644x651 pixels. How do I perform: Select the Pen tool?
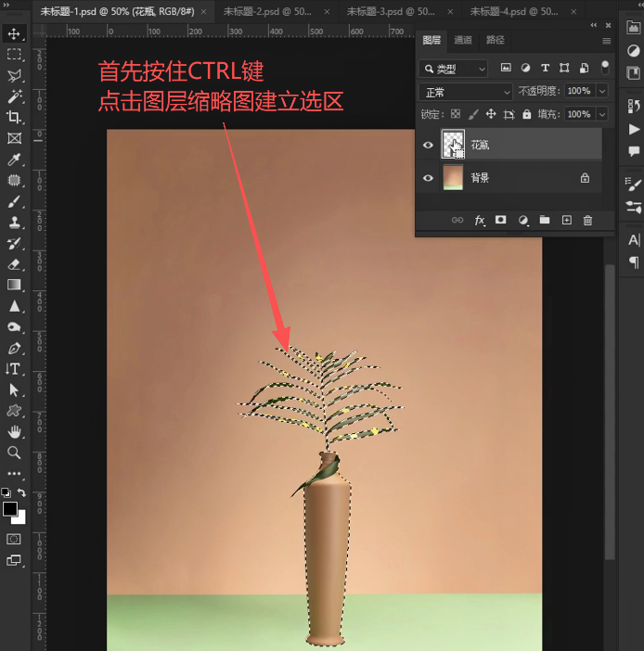14,349
